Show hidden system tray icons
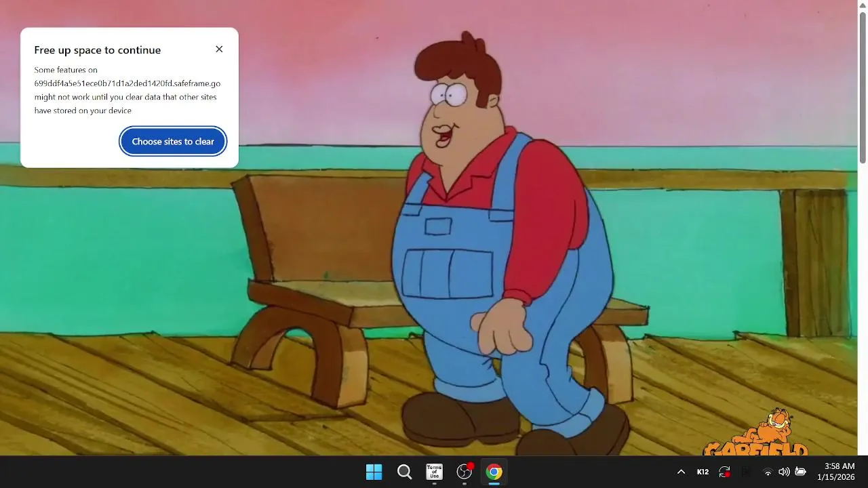 point(681,472)
